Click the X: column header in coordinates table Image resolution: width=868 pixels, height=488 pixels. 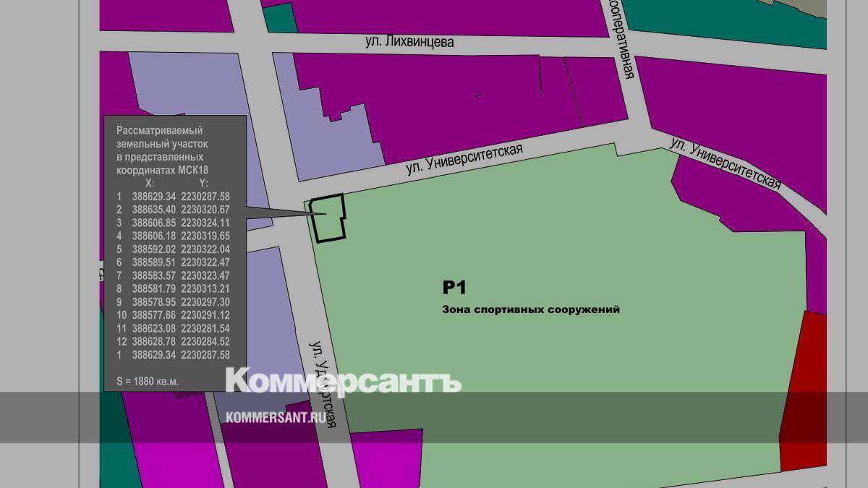pos(149,184)
